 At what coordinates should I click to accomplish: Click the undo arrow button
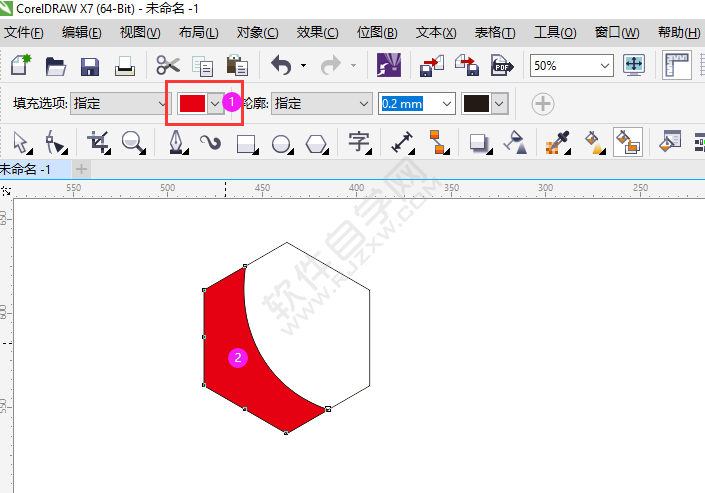point(282,66)
